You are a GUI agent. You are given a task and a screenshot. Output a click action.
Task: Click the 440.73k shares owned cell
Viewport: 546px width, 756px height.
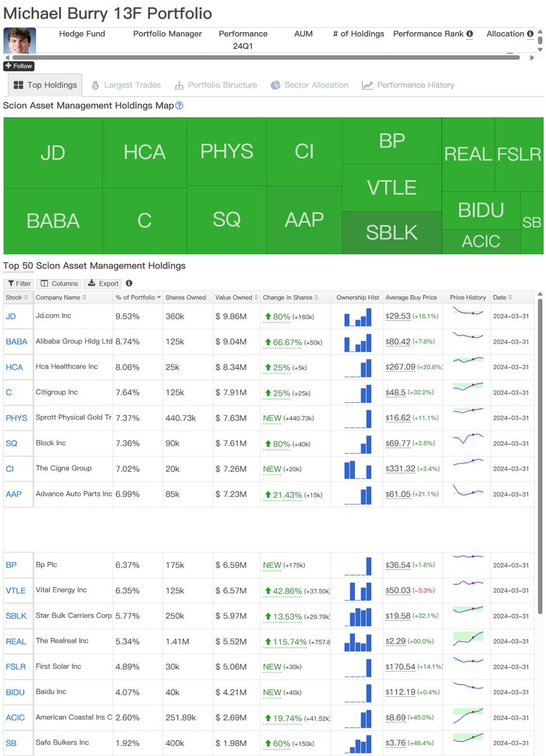click(x=180, y=418)
